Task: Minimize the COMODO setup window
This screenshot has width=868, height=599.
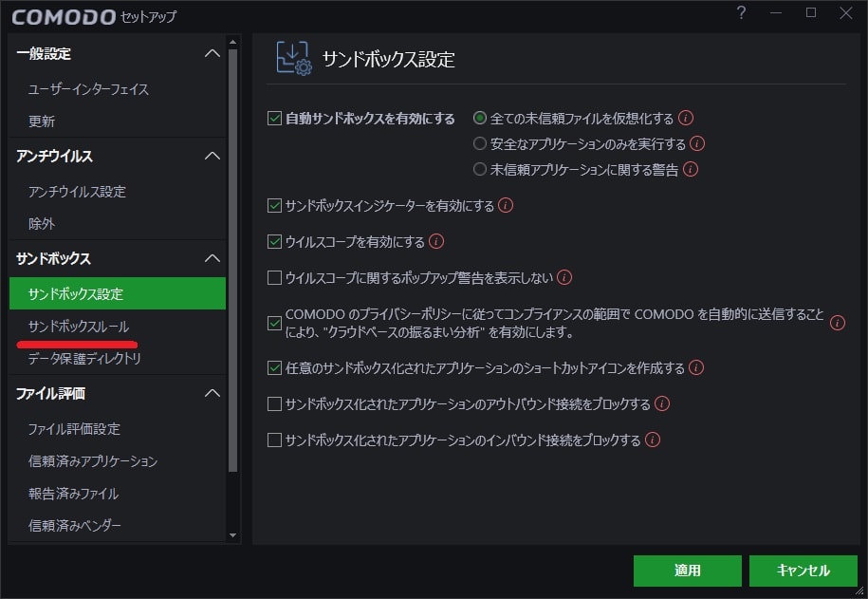Action: (776, 12)
